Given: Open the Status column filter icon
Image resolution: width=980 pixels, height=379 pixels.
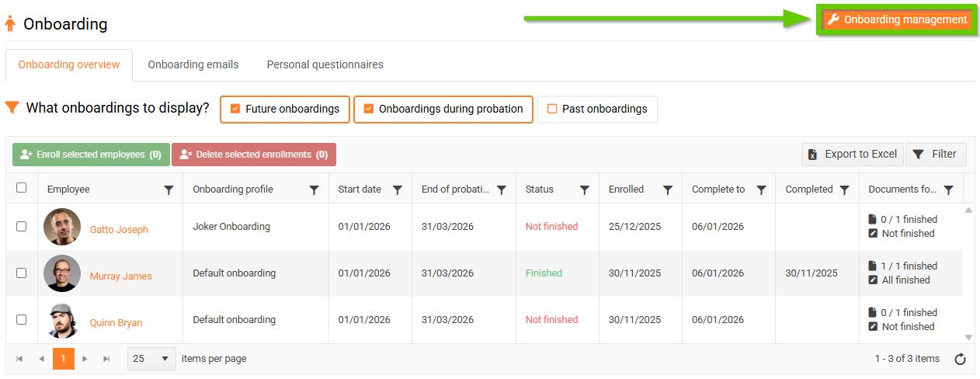Looking at the screenshot, I should 585,189.
